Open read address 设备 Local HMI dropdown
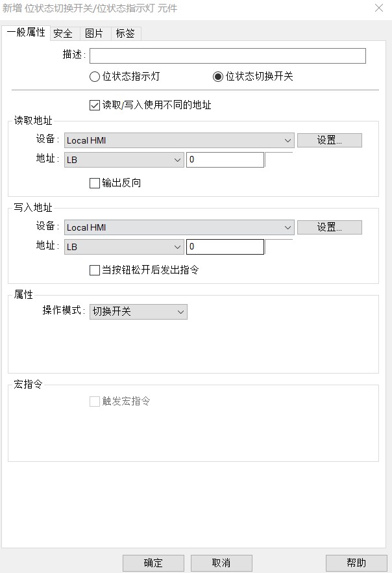This screenshot has height=573, width=392. point(179,140)
